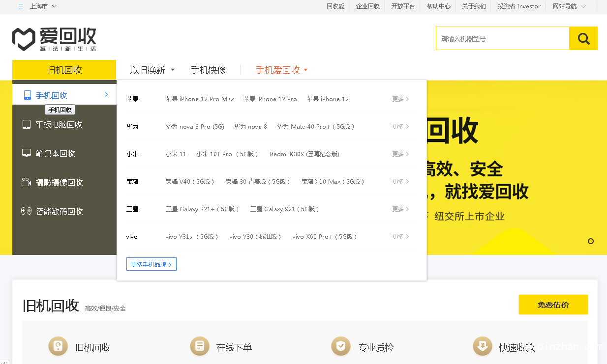Choose 三星 Galaxy S21 (5G版)

[x=285, y=209]
